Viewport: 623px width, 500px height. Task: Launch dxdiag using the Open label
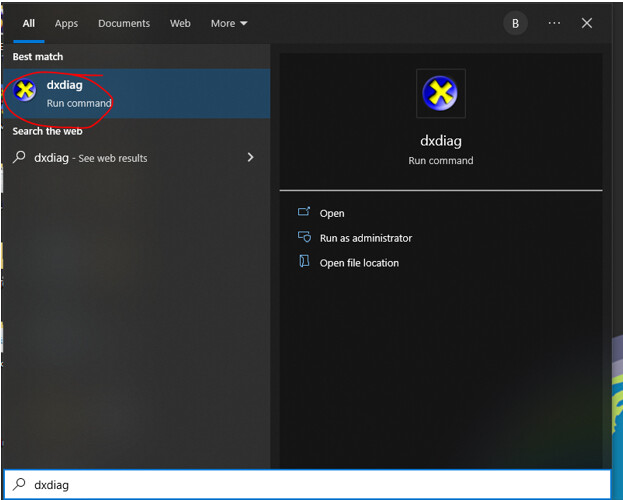click(x=332, y=213)
